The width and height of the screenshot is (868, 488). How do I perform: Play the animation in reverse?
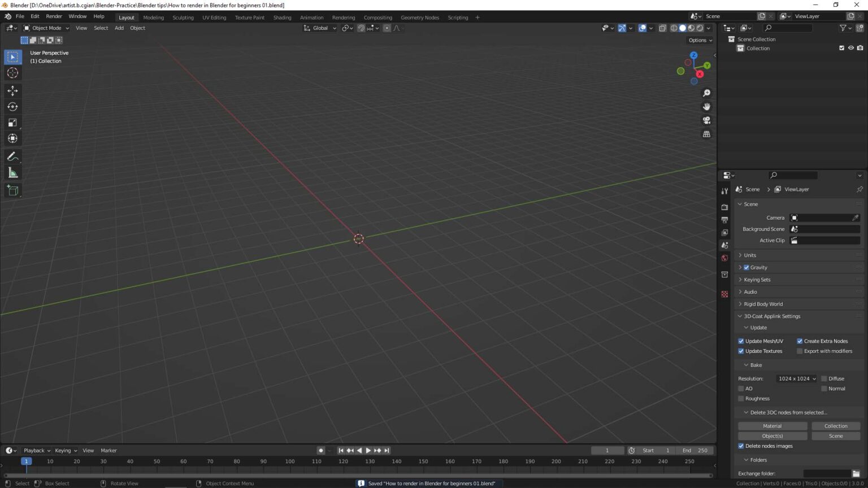point(359,451)
